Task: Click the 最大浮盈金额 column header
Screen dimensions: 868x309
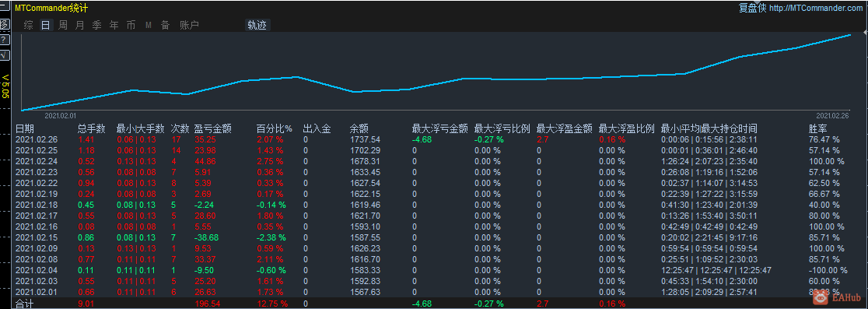Action: (564, 128)
